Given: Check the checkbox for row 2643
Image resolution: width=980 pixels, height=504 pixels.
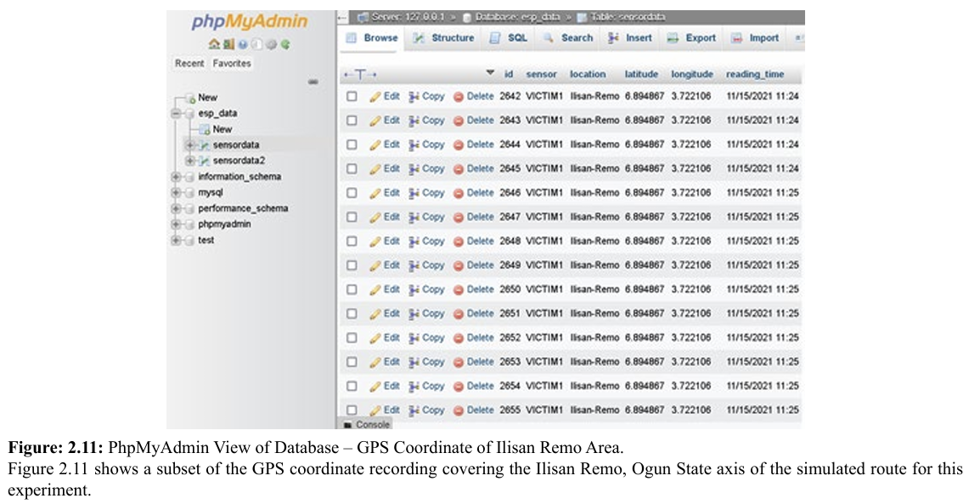Looking at the screenshot, I should [x=352, y=121].
